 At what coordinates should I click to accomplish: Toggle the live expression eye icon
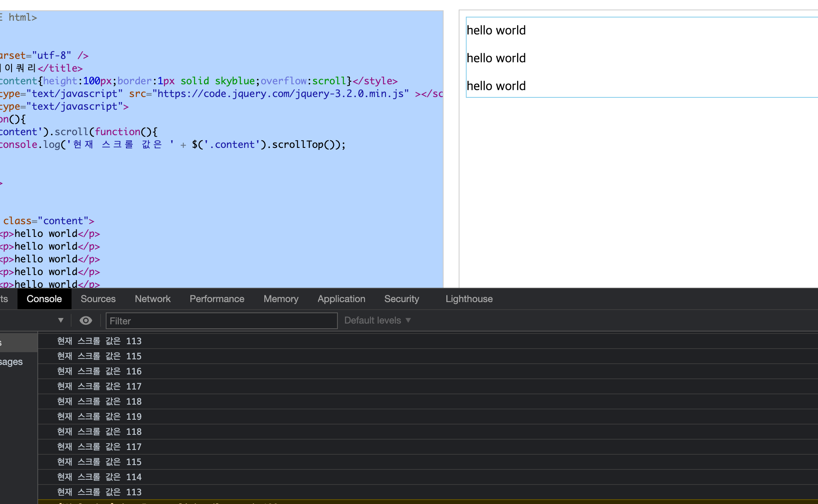pyautogui.click(x=86, y=320)
